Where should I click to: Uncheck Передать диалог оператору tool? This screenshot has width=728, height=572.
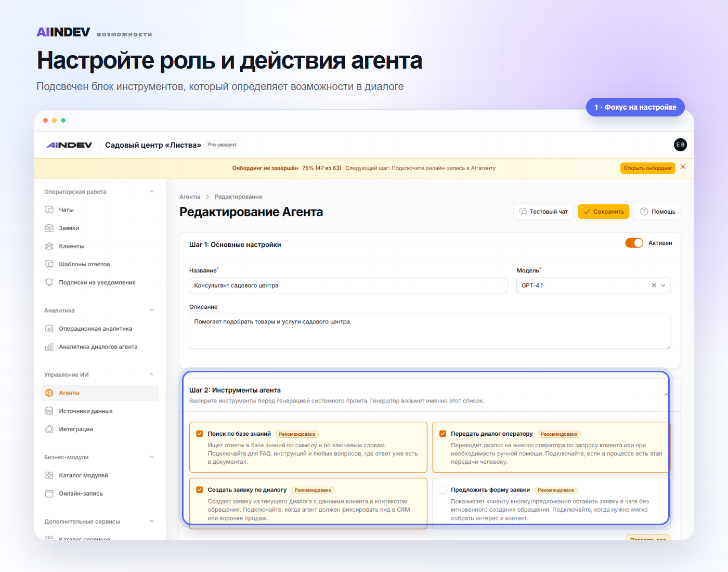[x=443, y=434]
